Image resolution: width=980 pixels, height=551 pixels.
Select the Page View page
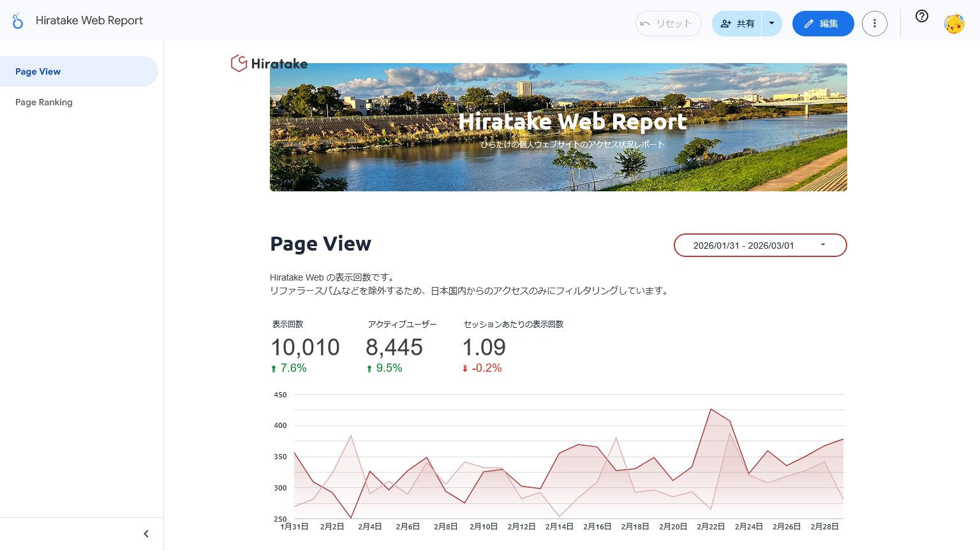tap(38, 71)
